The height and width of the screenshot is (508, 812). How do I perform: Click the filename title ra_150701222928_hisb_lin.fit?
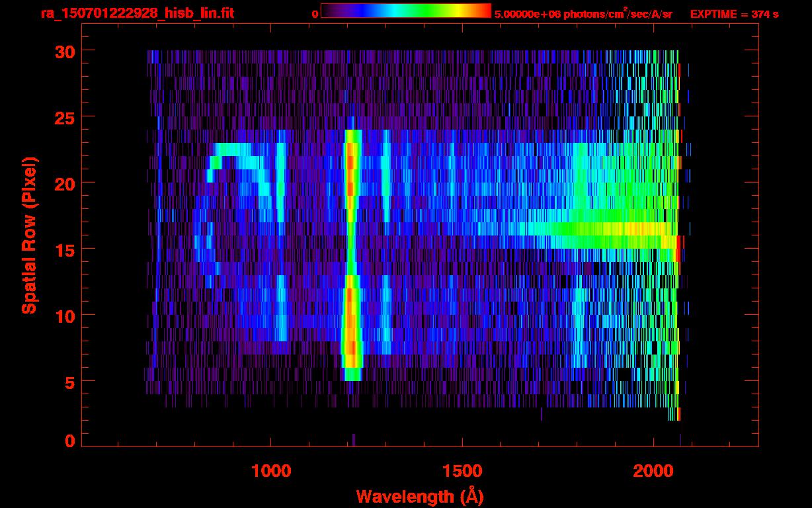click(x=137, y=13)
